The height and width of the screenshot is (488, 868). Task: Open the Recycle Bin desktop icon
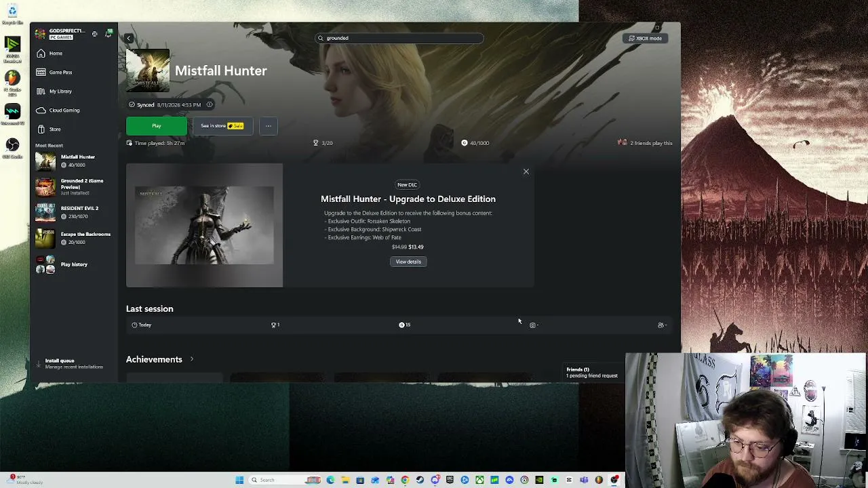12,14
